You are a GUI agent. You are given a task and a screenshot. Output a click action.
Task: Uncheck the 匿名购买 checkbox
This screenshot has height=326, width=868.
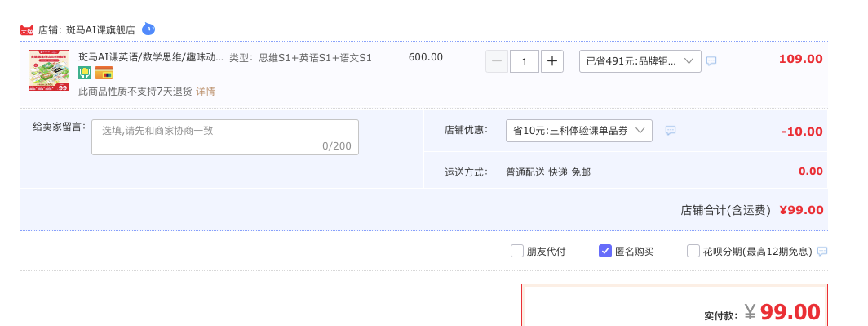(605, 251)
